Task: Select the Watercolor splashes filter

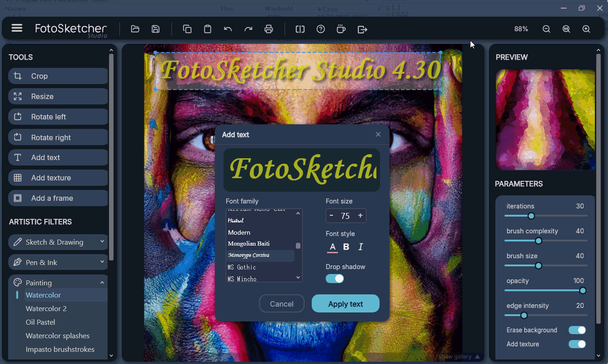Action: [57, 336]
